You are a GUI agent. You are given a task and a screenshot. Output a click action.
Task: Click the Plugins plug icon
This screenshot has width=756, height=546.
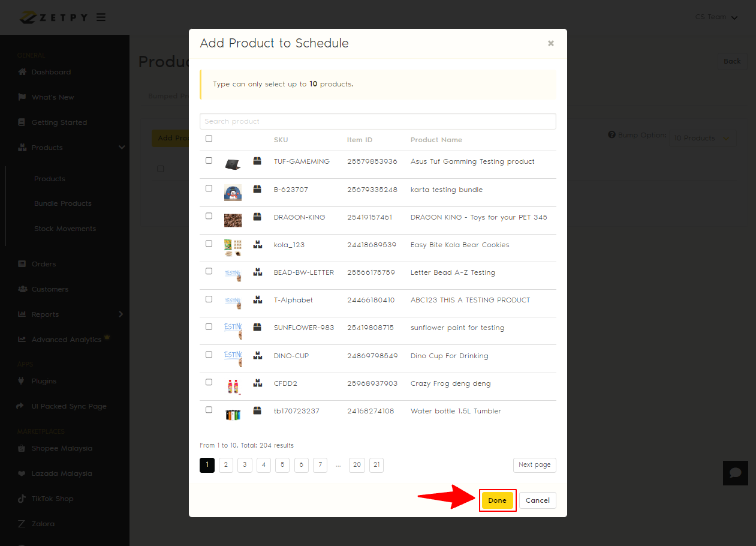[22, 381]
